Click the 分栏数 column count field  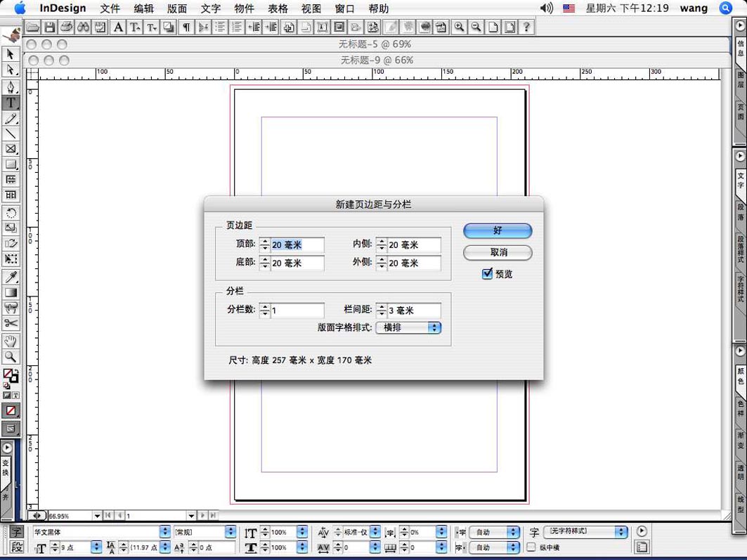point(297,311)
